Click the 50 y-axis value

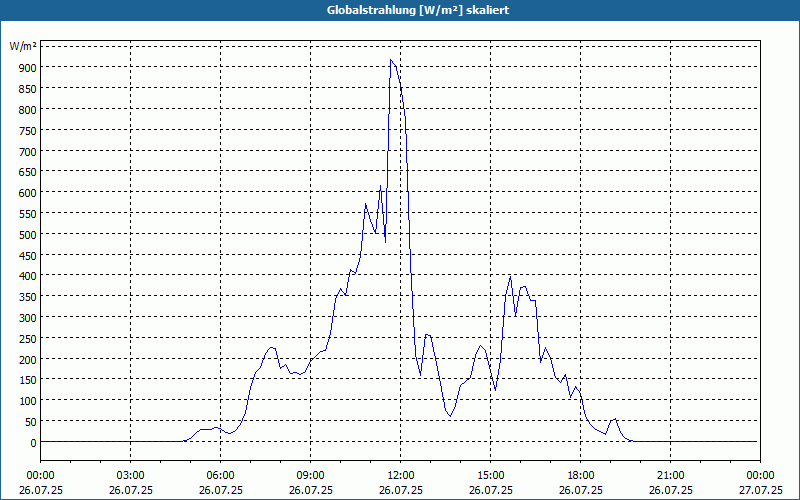[31, 422]
